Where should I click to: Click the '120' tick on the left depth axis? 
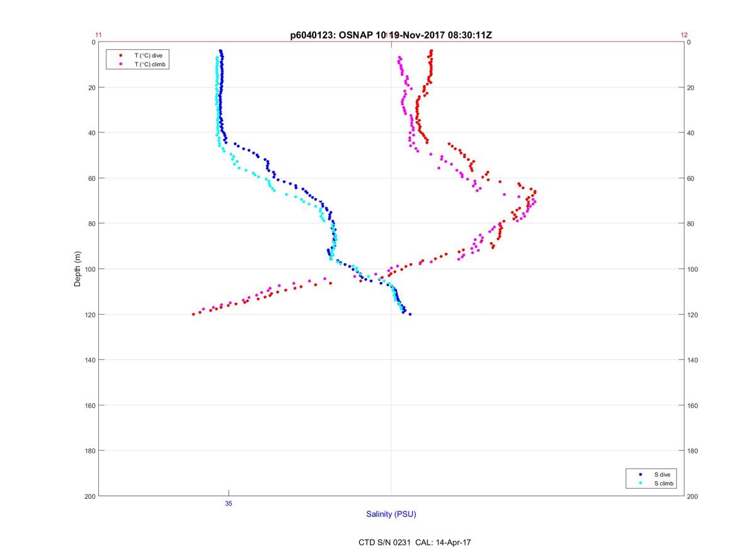89,315
